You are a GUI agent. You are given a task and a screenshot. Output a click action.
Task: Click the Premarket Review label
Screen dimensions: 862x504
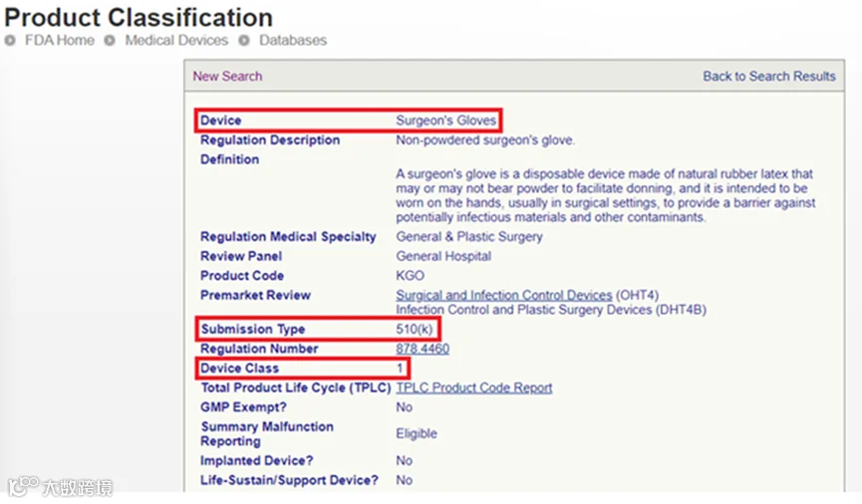255,295
